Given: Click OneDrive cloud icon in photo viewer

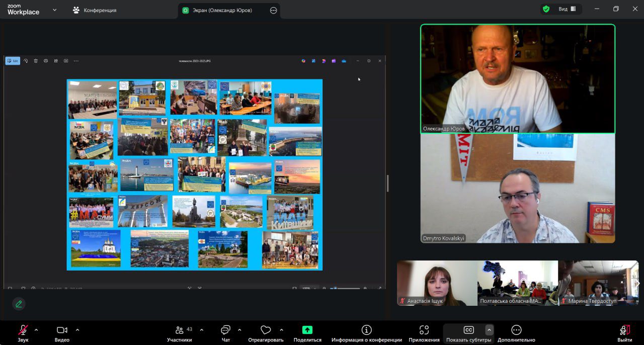Looking at the screenshot, I should 344,61.
